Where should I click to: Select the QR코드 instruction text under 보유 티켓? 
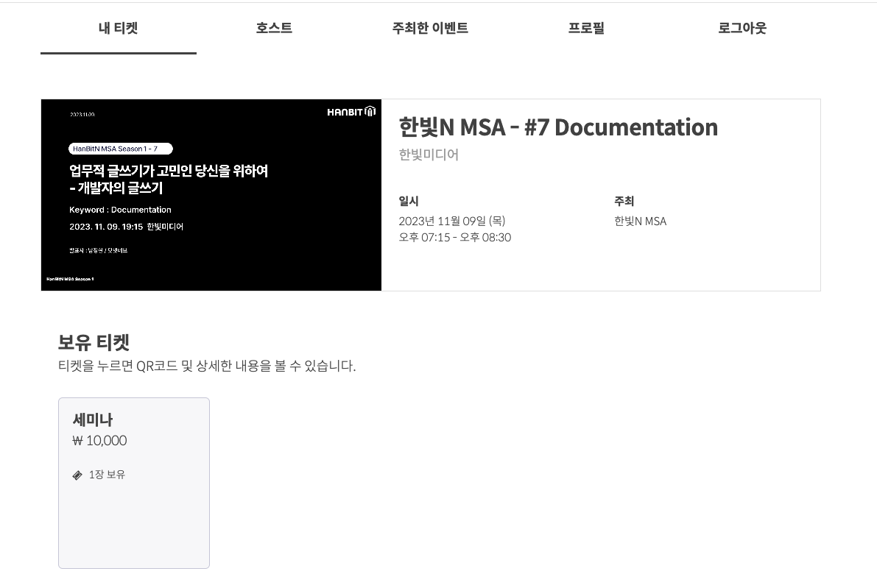click(x=207, y=366)
